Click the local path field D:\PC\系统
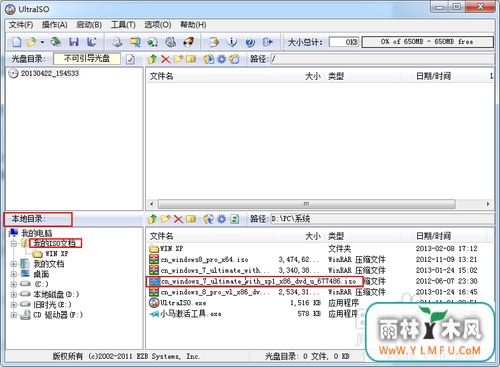500x367 pixels. pyautogui.click(x=382, y=219)
